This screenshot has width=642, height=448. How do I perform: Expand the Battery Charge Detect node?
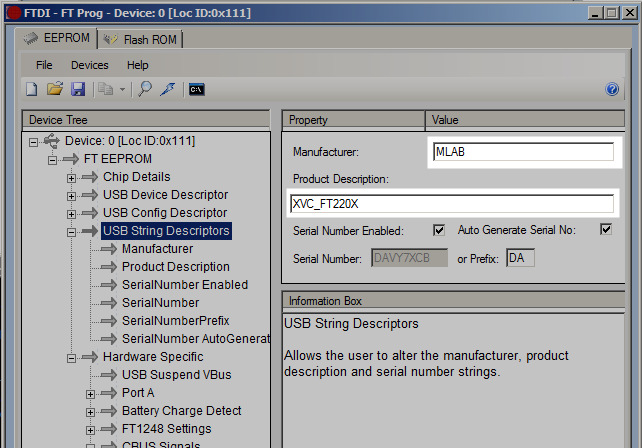coord(90,412)
